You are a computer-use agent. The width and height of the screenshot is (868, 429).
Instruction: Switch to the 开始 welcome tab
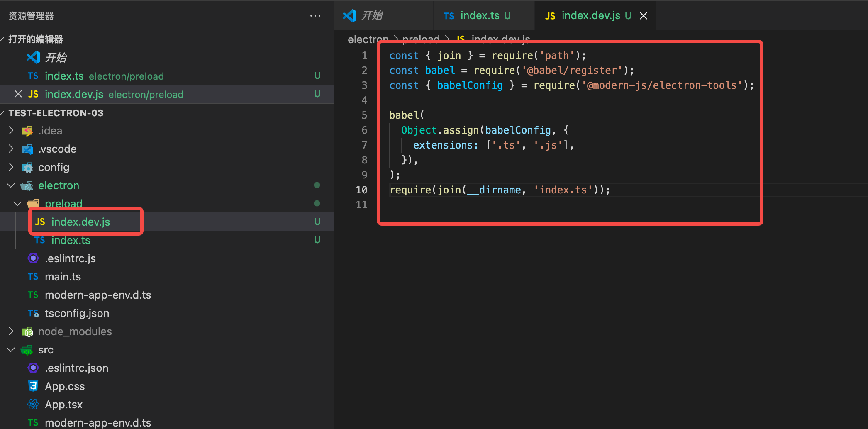[x=371, y=15]
